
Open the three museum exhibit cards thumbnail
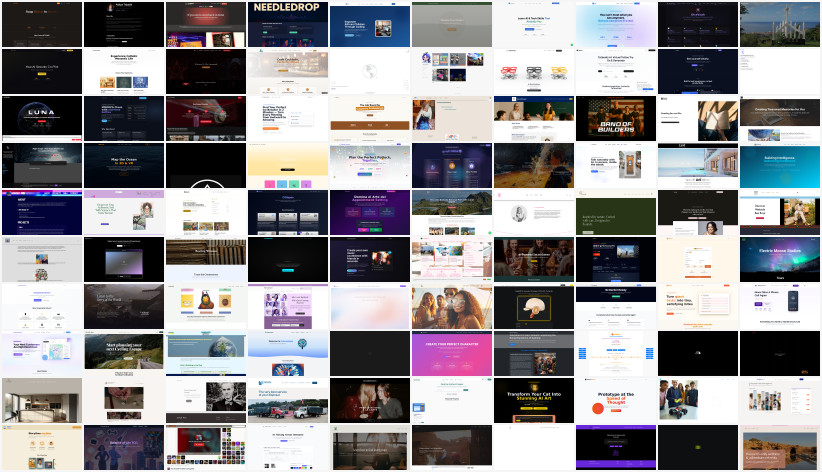[124, 71]
